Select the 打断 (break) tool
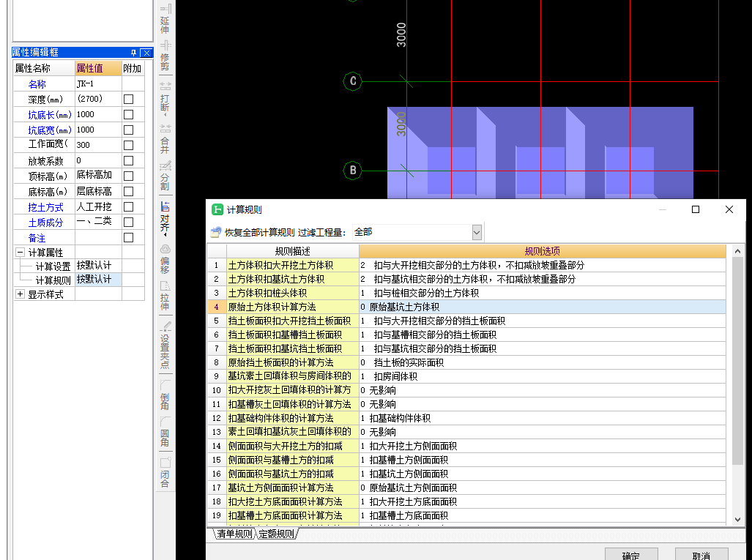The height and width of the screenshot is (560, 752). pyautogui.click(x=165, y=98)
